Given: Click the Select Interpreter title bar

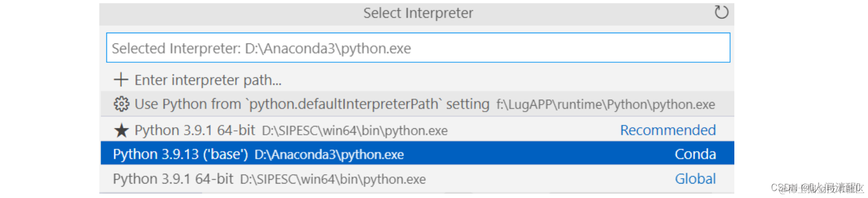Looking at the screenshot, I should click(x=418, y=13).
